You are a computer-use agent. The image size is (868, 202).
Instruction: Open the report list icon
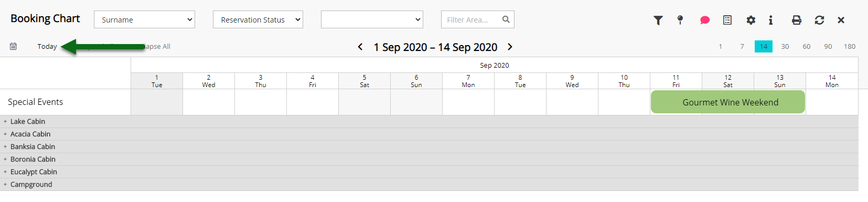pyautogui.click(x=727, y=20)
